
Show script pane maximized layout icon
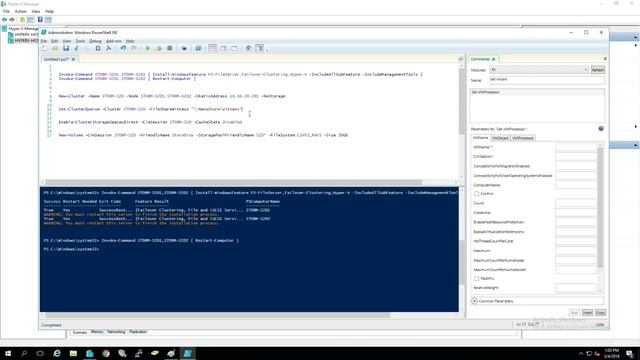[x=234, y=48]
